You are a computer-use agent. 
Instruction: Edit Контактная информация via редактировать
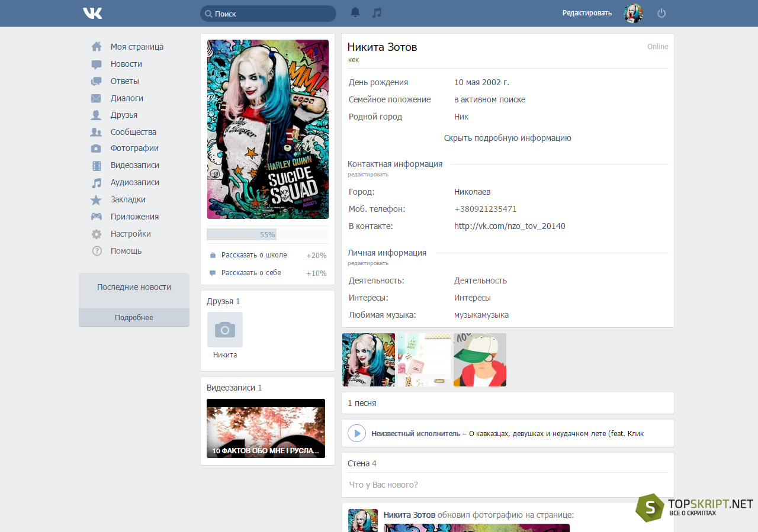pyautogui.click(x=368, y=175)
